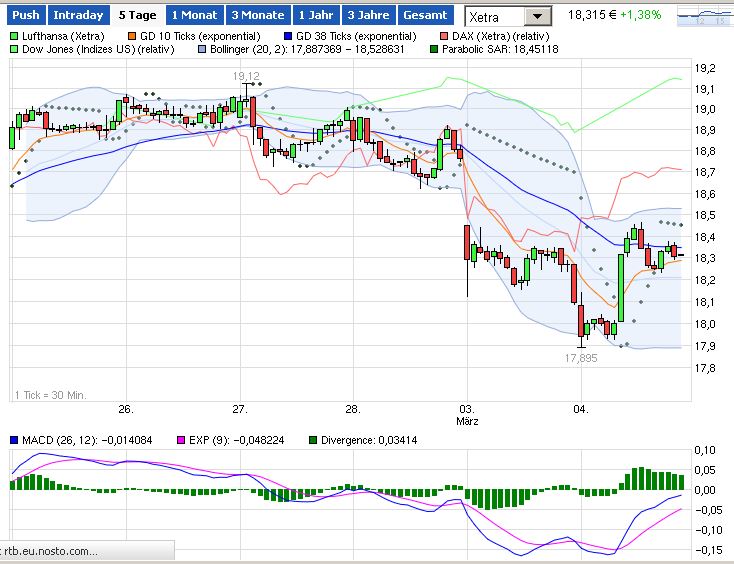Click the 17,895 low marker label
This screenshot has width=734, height=564.
click(581, 358)
